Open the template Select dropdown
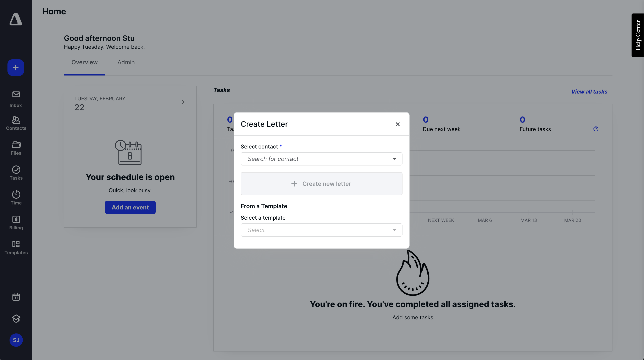Image resolution: width=644 pixels, height=360 pixels. (321, 230)
